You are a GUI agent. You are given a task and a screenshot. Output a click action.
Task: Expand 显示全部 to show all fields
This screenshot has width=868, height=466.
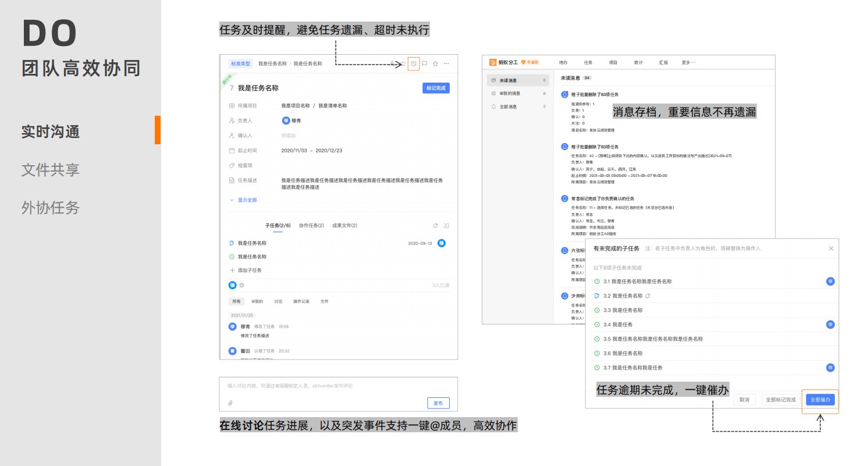point(243,200)
